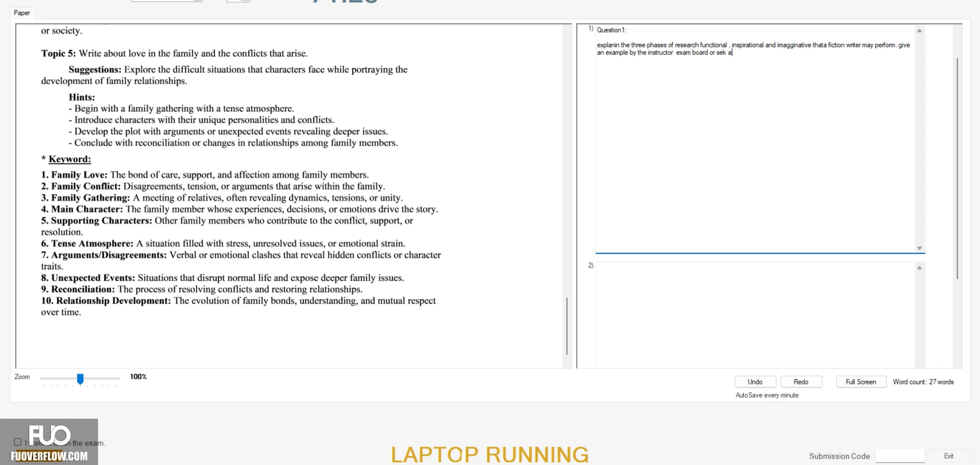This screenshot has width=980, height=465.
Task: Click keyword '5. Supporting Characters:'
Action: (x=97, y=221)
